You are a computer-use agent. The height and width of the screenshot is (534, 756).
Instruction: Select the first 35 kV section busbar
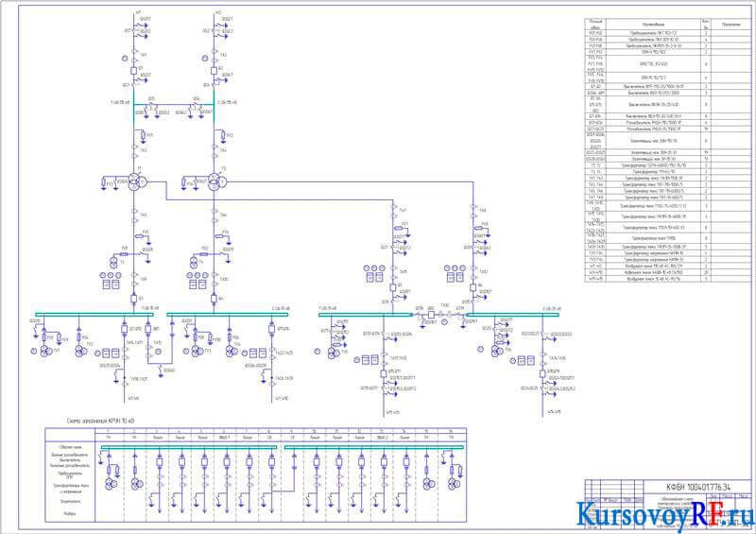[x=366, y=315]
